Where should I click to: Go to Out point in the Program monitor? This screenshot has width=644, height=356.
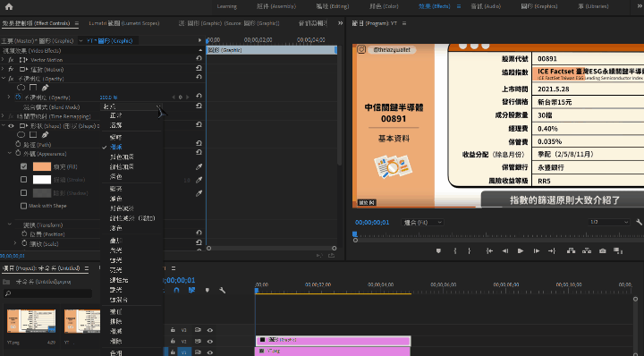552,250
